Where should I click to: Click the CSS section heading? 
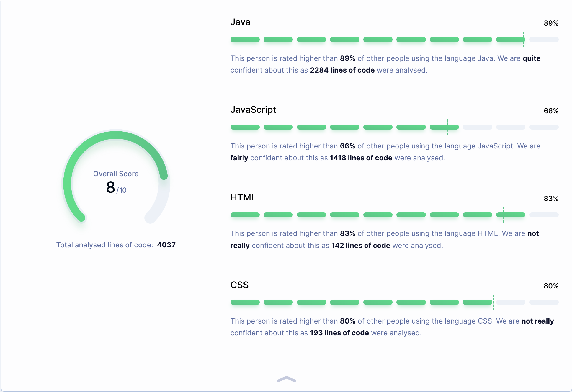[x=240, y=285]
